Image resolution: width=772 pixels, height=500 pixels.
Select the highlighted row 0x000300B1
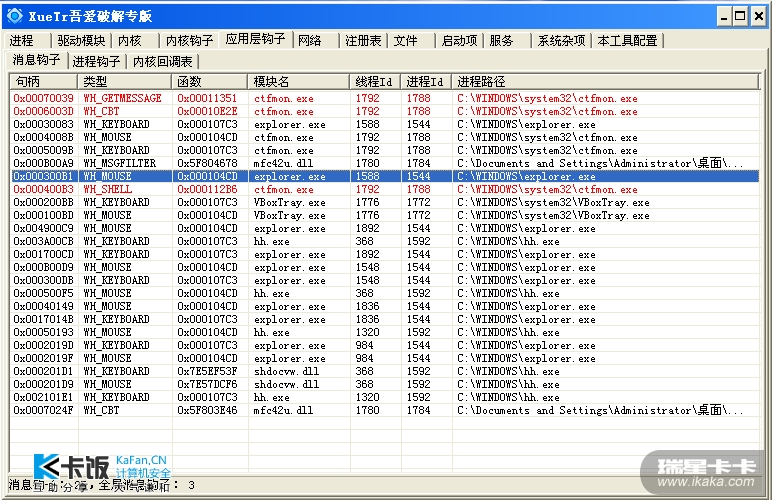384,176
